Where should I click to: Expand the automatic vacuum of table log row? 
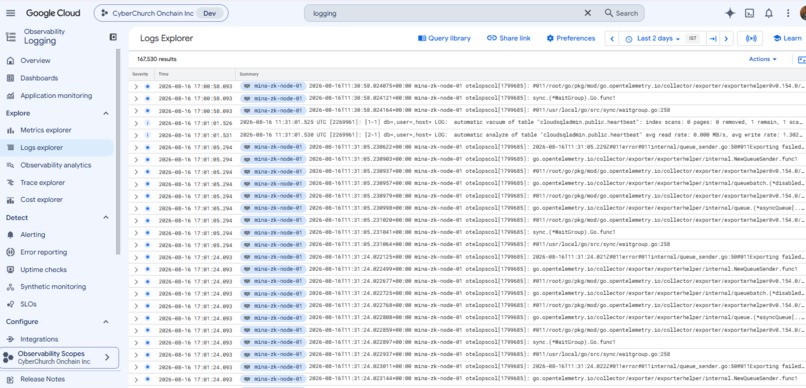coord(136,123)
